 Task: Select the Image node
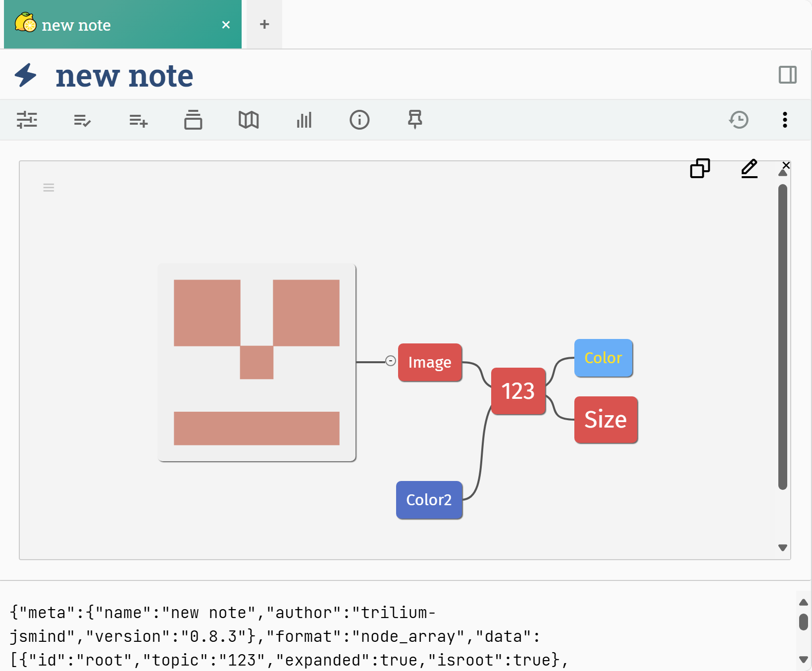(430, 362)
